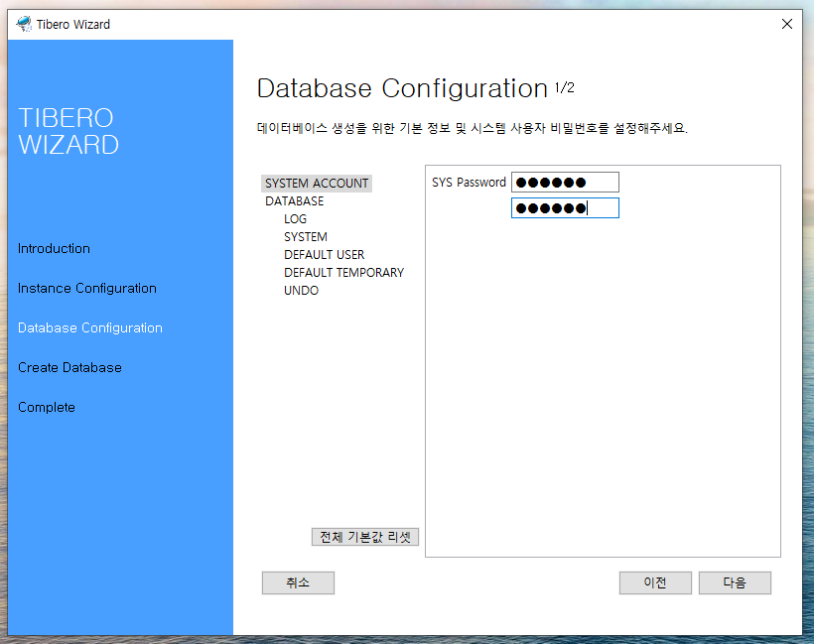The image size is (814, 644).
Task: Select DEFAULT USER in the tree
Action: (x=324, y=255)
